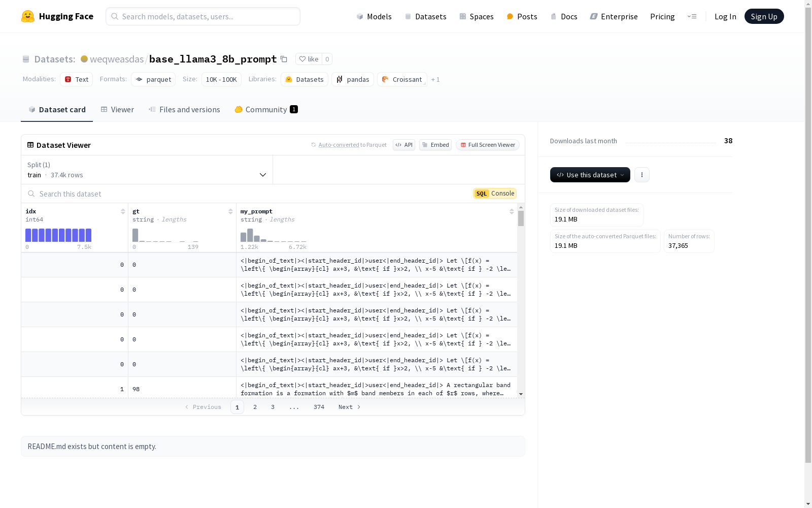Open Posts in the top navigation
Viewport: 812px width, 508px height.
tap(522, 16)
